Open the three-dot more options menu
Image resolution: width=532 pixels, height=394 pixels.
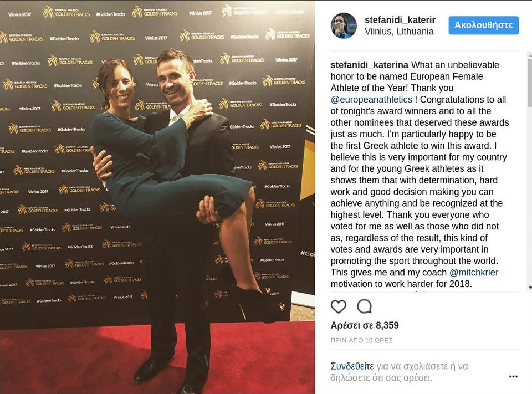coord(513,376)
